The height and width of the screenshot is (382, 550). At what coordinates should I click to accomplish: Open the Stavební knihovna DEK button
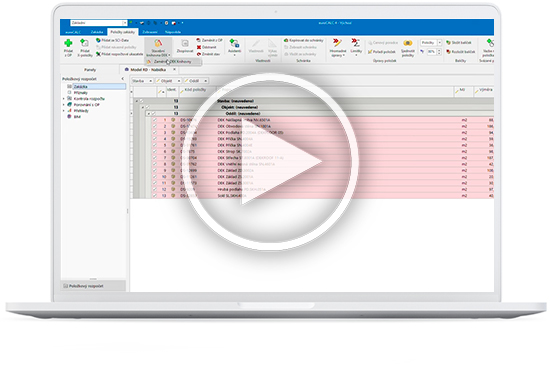pyautogui.click(x=158, y=48)
